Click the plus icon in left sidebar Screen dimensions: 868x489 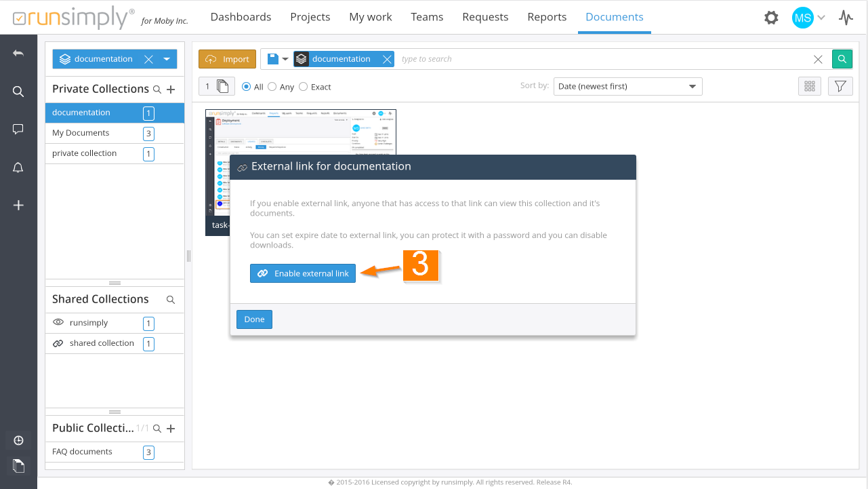pyautogui.click(x=18, y=205)
